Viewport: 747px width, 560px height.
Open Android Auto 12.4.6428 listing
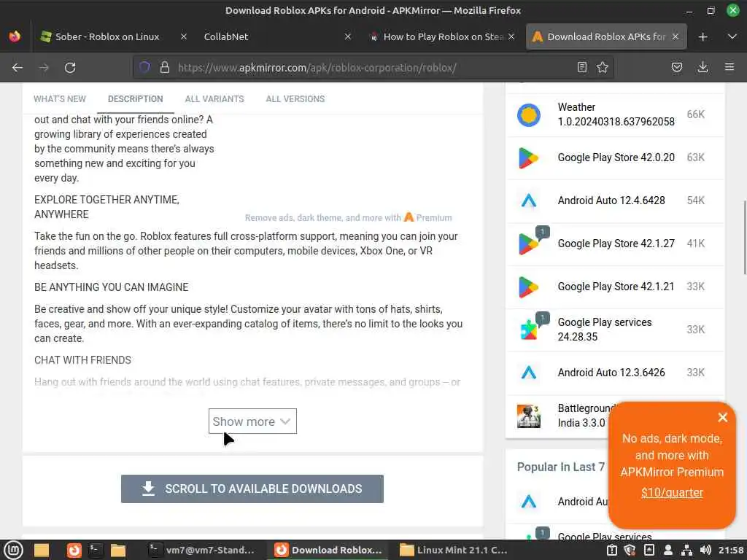(611, 201)
